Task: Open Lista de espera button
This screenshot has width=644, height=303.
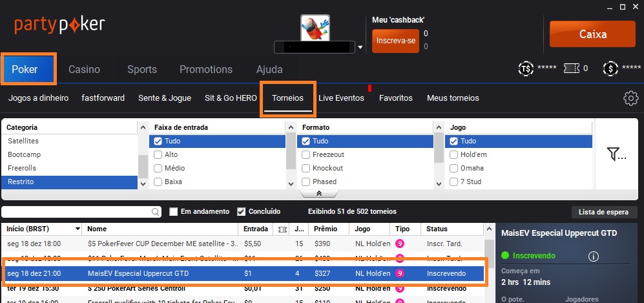Action: click(603, 212)
